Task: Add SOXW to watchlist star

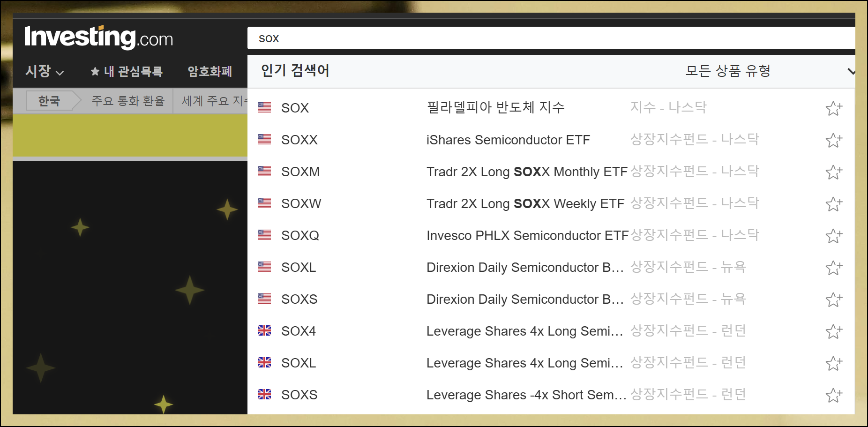Action: [x=834, y=204]
